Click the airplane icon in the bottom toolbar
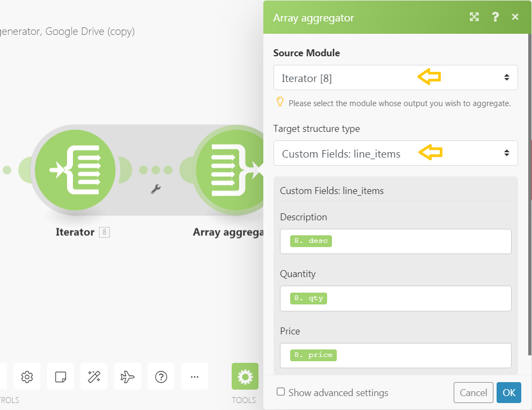The width and height of the screenshot is (532, 410). pos(127,376)
